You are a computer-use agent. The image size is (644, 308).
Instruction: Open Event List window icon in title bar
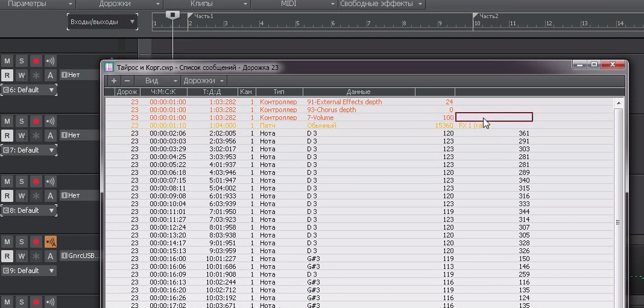point(109,68)
